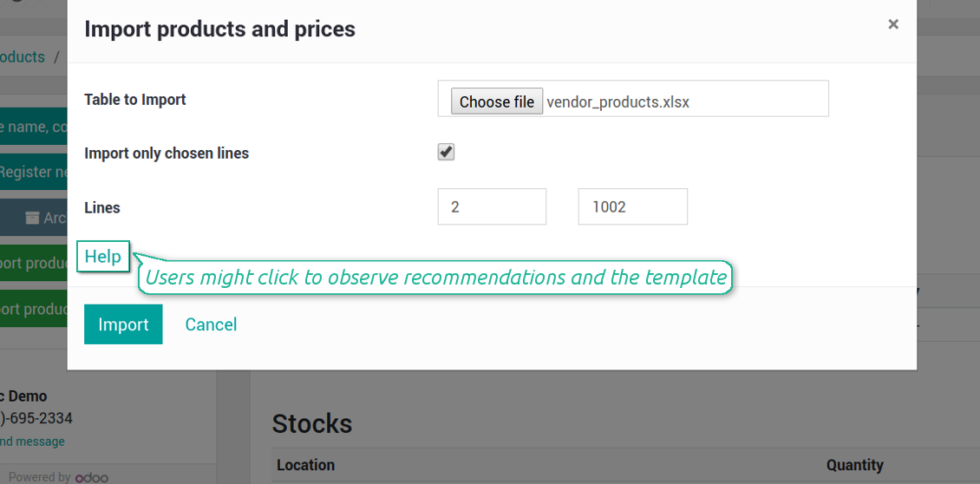Click the Odoo logo in footer

92,478
